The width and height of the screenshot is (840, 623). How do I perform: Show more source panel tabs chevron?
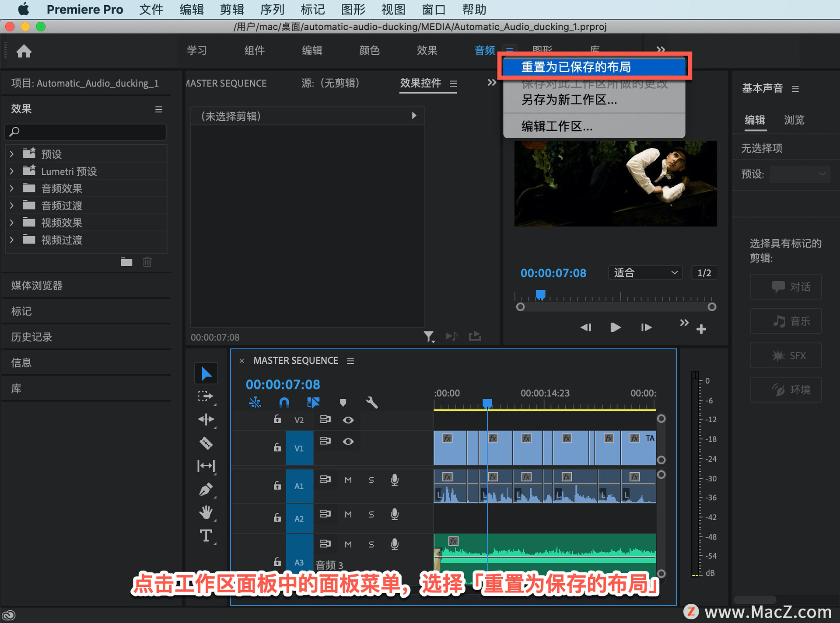point(492,83)
